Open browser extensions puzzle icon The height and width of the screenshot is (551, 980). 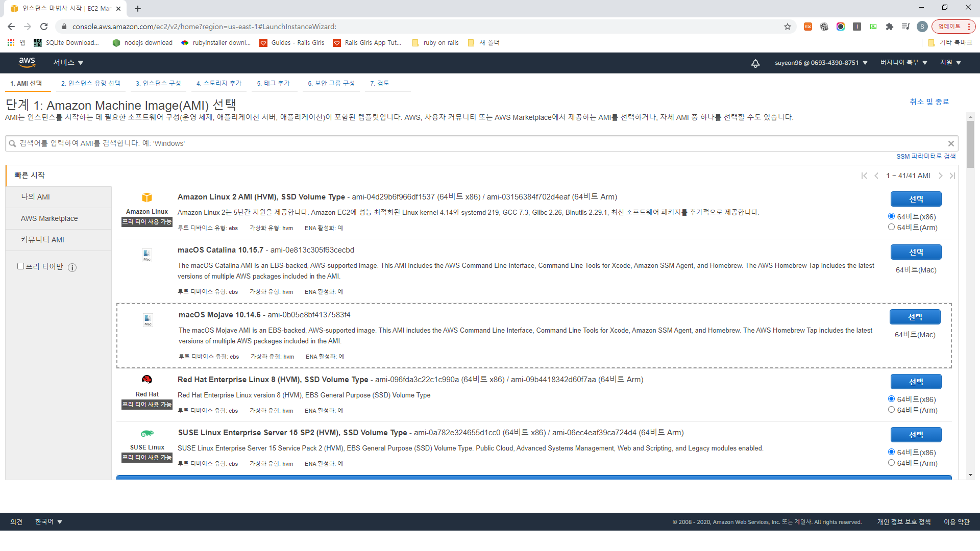pos(890,27)
